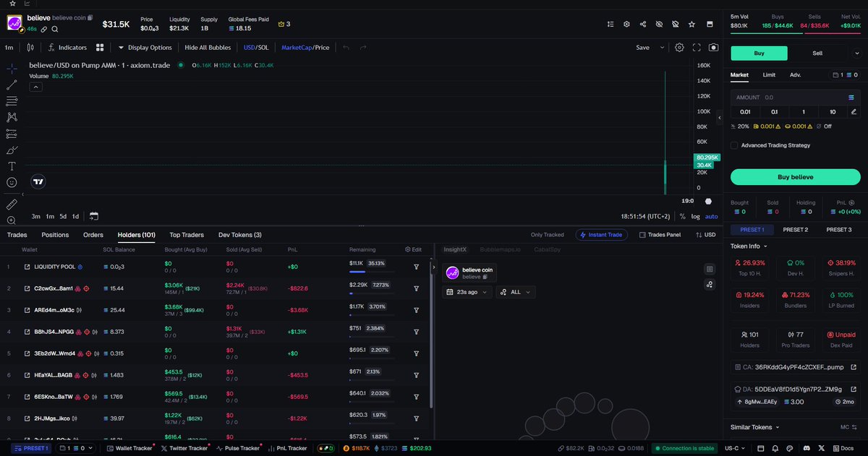Copy the believe coin name

pos(90,17)
